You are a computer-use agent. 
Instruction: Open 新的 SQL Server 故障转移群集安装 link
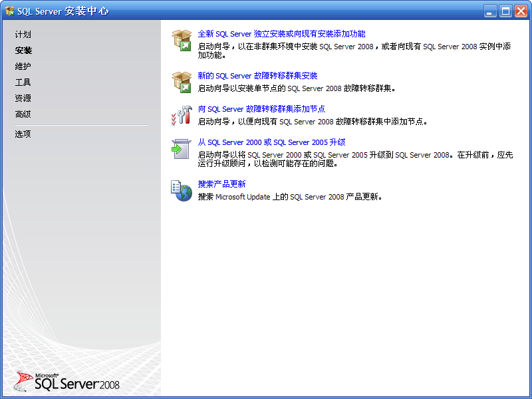(x=257, y=76)
